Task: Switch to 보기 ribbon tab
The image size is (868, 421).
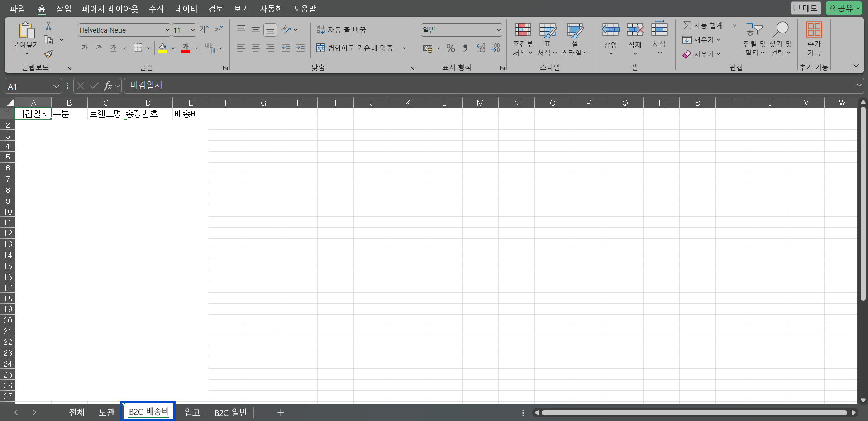Action: [242, 9]
